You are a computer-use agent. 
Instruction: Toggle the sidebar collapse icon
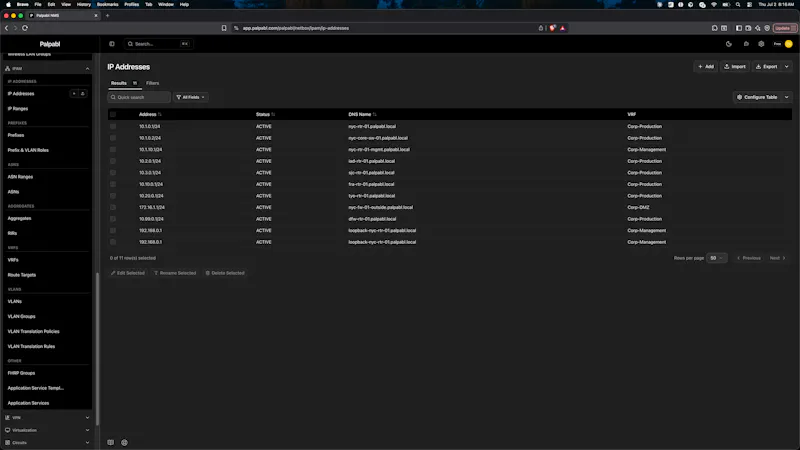tap(112, 44)
